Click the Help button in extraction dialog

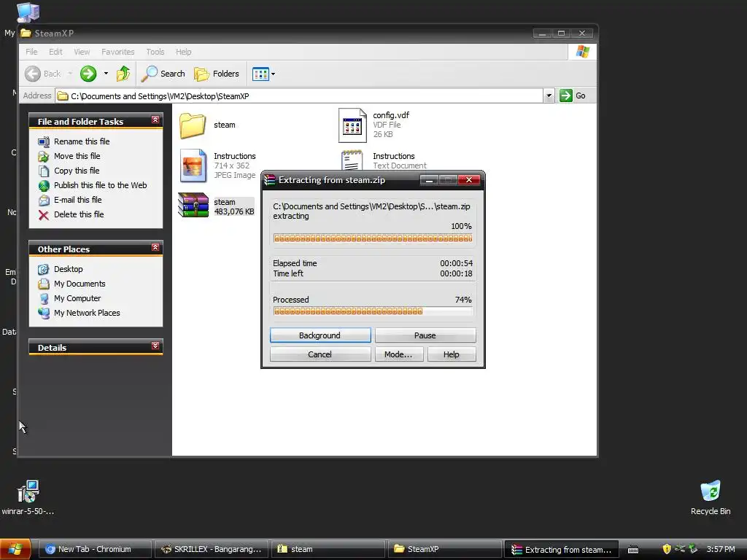451,354
